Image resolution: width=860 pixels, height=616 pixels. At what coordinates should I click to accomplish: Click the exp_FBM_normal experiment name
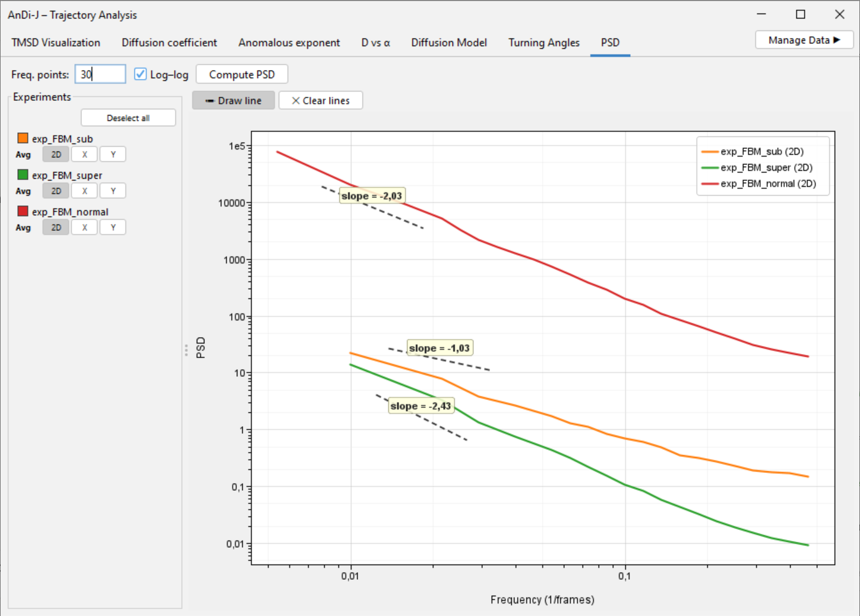tap(70, 212)
